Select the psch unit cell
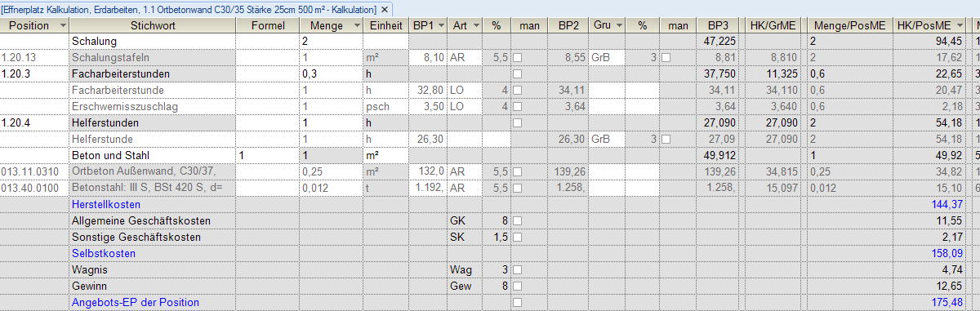 click(385, 107)
